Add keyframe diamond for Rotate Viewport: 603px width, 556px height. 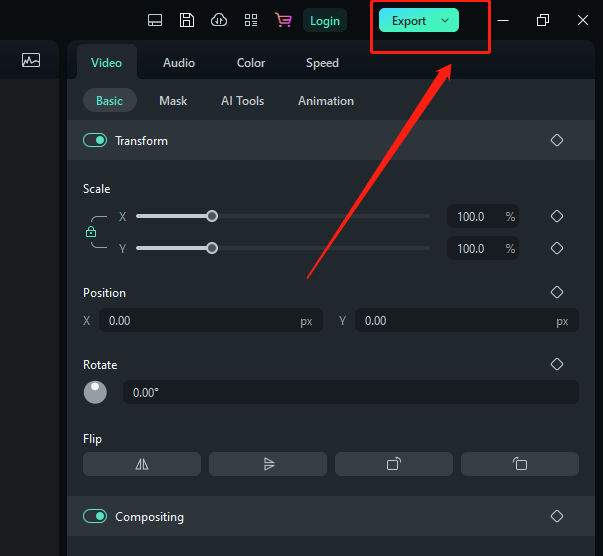[x=557, y=365]
